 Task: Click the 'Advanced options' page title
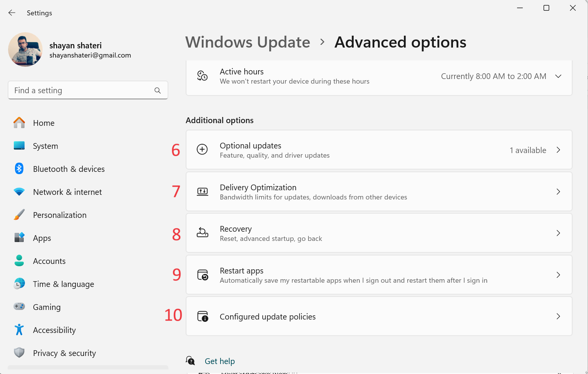(400, 42)
